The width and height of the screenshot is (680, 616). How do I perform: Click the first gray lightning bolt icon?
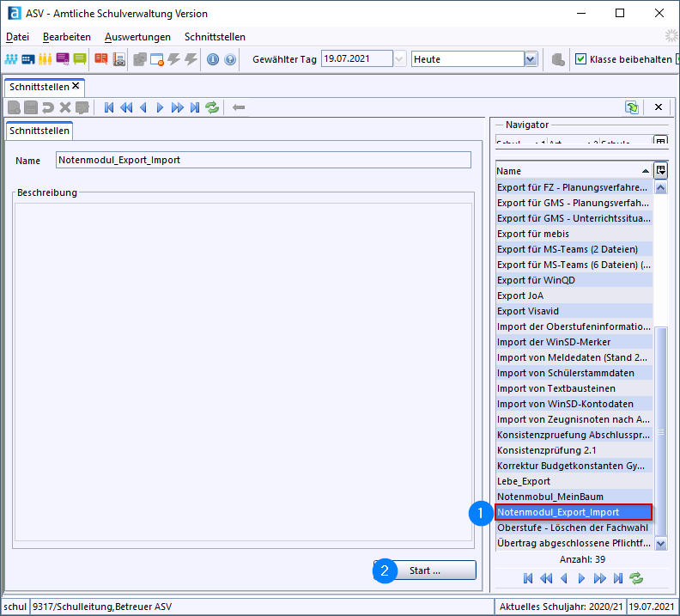(x=174, y=59)
